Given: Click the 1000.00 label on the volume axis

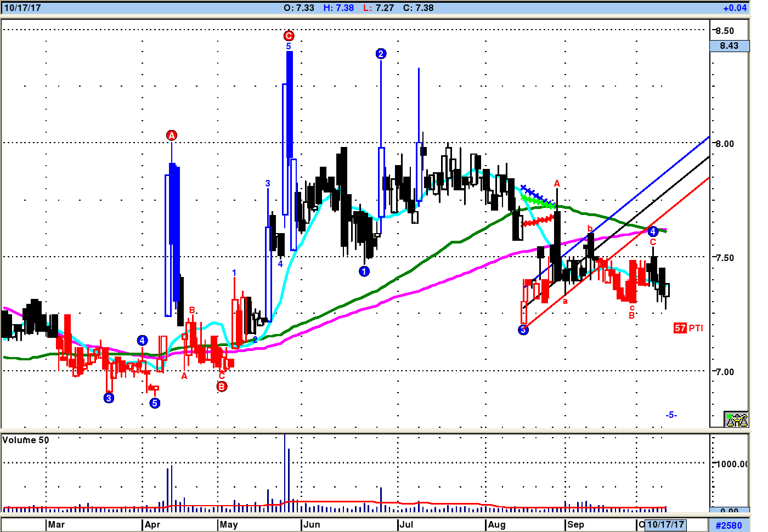Looking at the screenshot, I should (732, 464).
